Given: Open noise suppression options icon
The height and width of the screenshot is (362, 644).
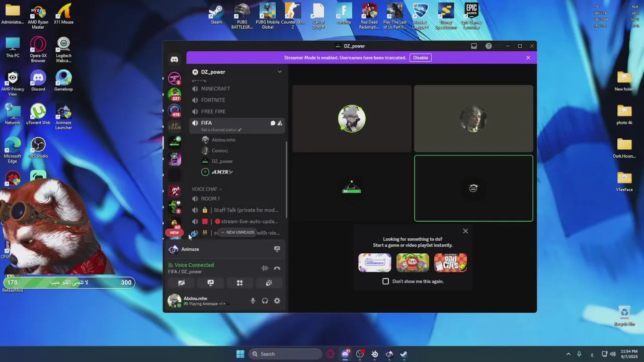Looking at the screenshot, I should click(x=265, y=268).
